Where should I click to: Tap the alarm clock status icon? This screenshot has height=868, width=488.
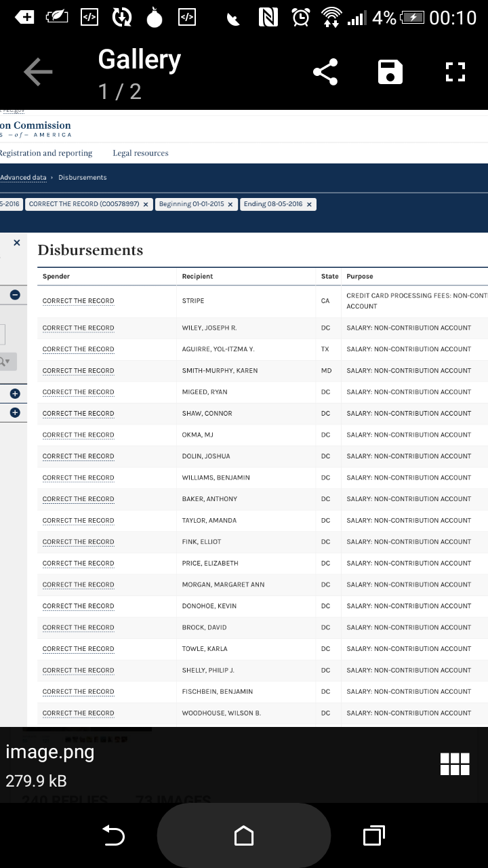point(301,18)
